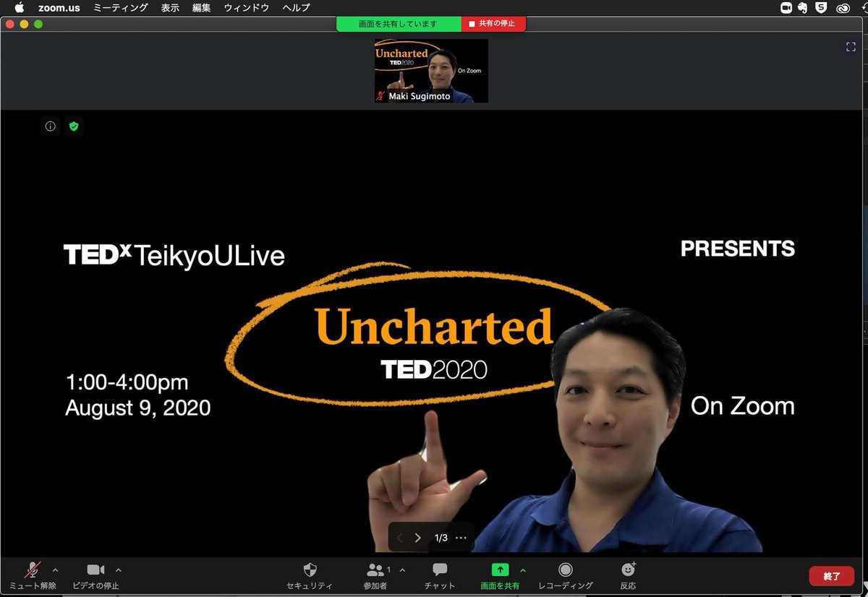Expand the audio options chevron next to mute
The width and height of the screenshot is (868, 597).
[x=55, y=570]
